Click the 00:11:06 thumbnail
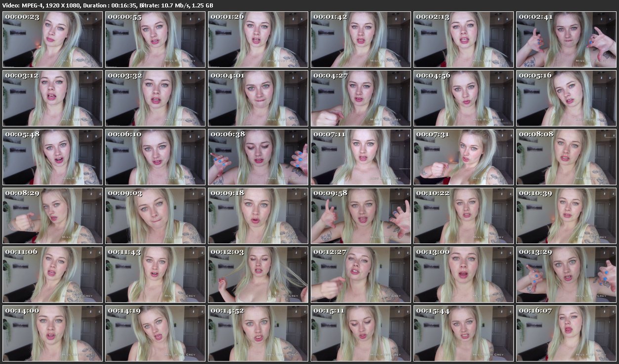Image resolution: width=619 pixels, height=364 pixels. pos(52,275)
